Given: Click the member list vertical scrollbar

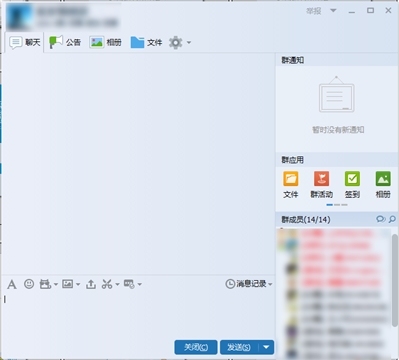Looking at the screenshot, I should (x=395, y=280).
